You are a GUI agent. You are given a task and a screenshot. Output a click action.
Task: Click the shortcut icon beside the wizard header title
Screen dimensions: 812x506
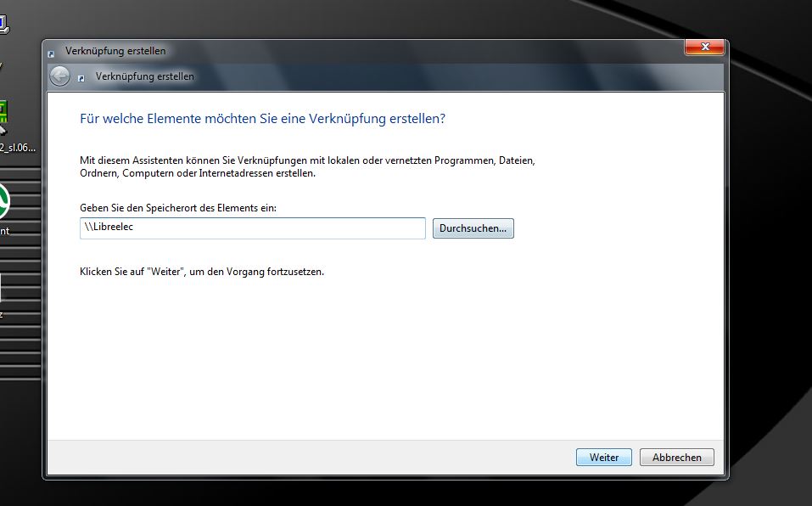click(x=81, y=78)
